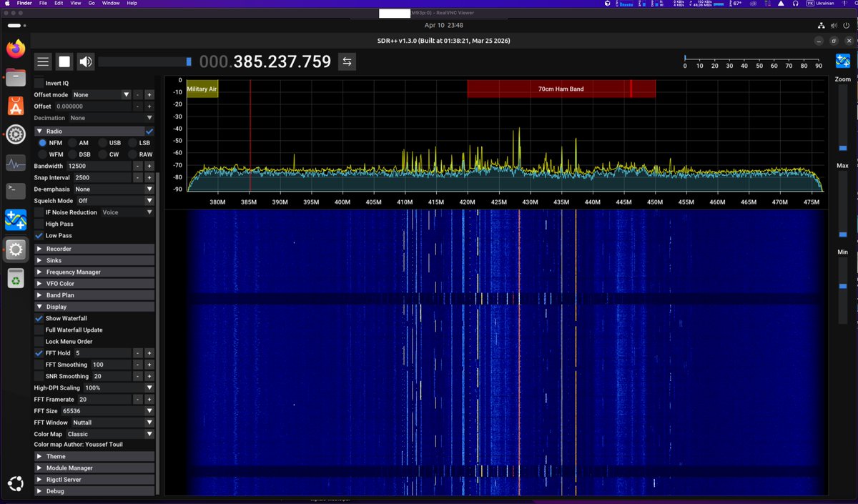
Task: Select the LSB demodulation mode
Action: coord(132,143)
